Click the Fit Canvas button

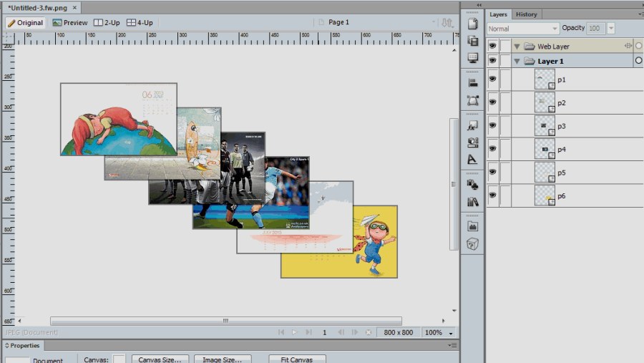click(x=297, y=359)
